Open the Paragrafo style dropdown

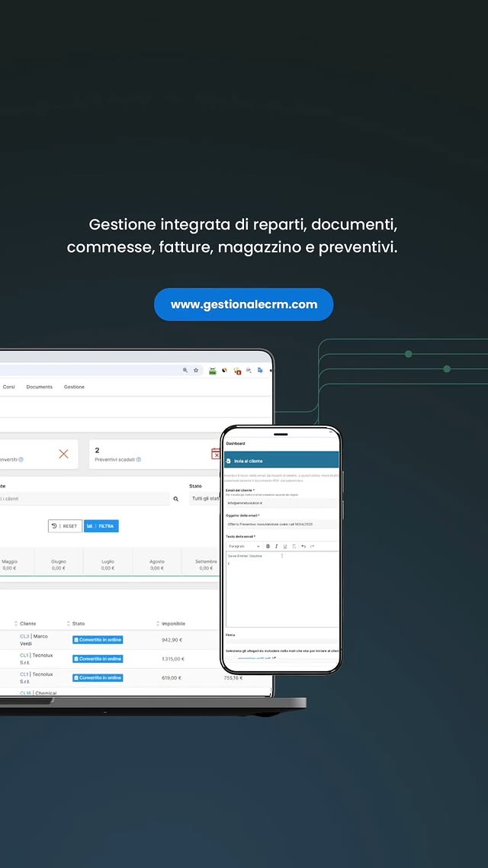244,546
